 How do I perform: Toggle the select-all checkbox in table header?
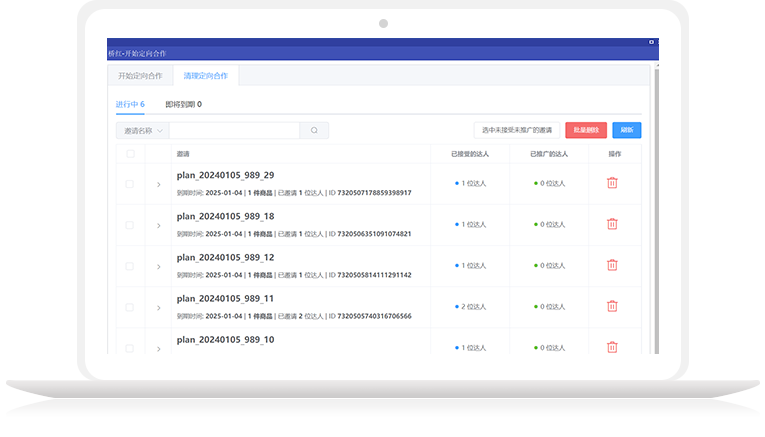[x=130, y=154]
